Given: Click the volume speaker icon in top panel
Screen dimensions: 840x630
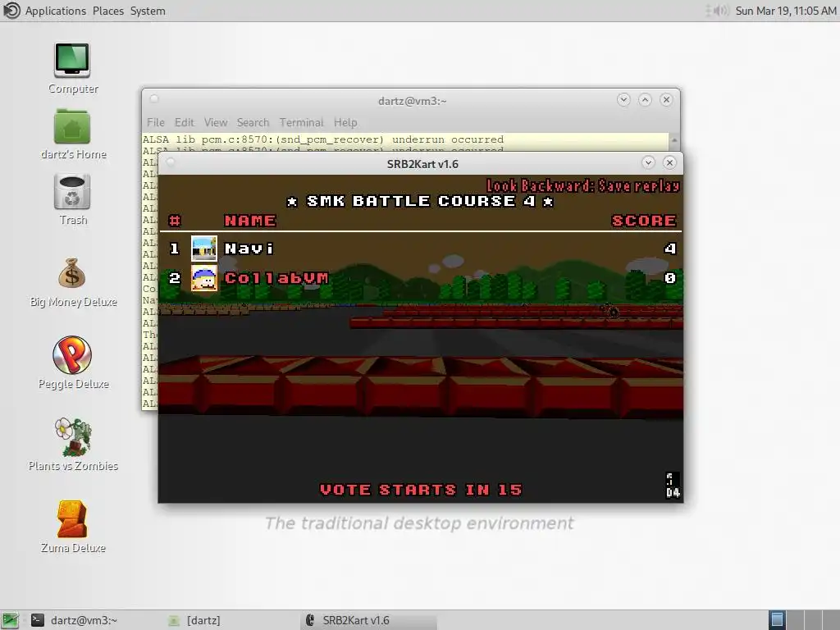Looking at the screenshot, I should (720, 11).
